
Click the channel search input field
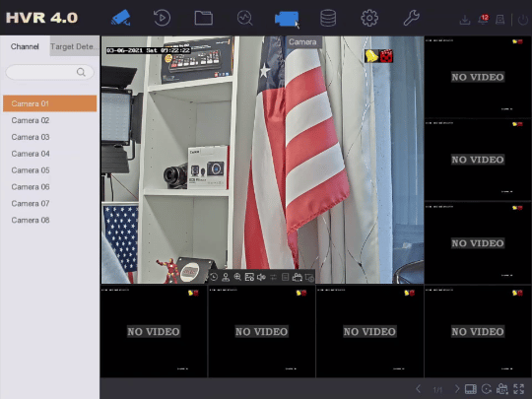click(49, 72)
